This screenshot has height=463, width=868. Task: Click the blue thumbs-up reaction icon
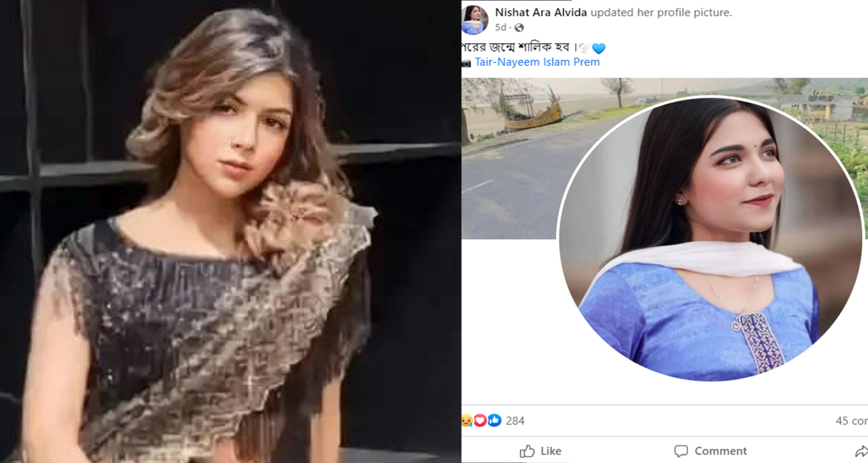[x=494, y=421]
